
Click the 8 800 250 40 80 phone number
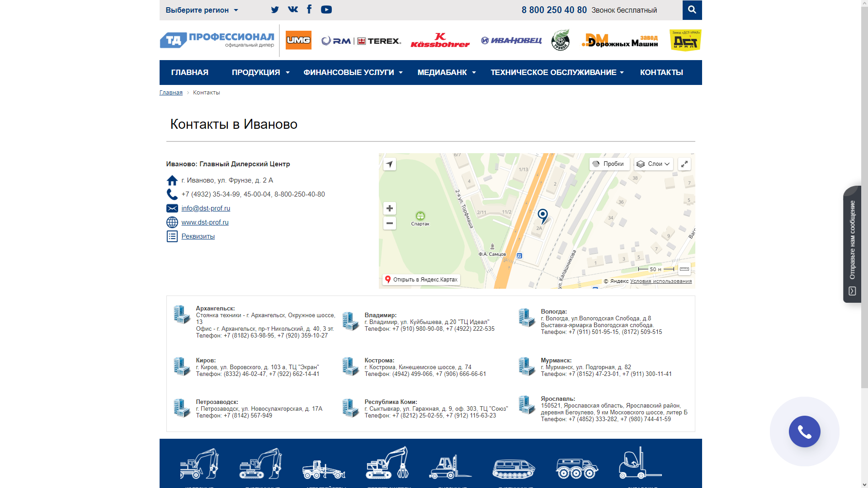point(554,10)
